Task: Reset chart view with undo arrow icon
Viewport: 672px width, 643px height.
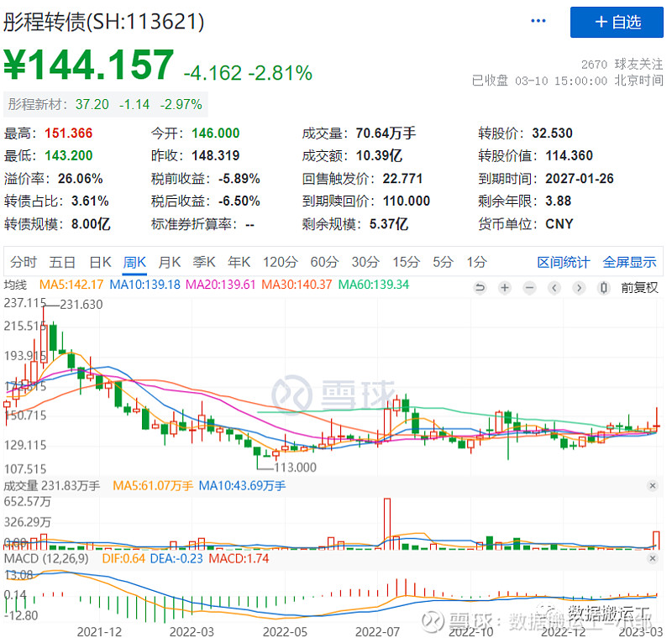Action: [480, 288]
